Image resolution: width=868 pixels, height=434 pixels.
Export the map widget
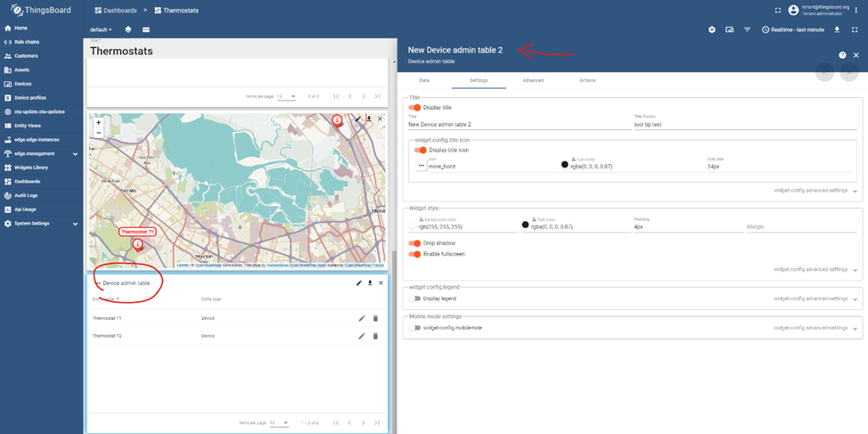369,119
